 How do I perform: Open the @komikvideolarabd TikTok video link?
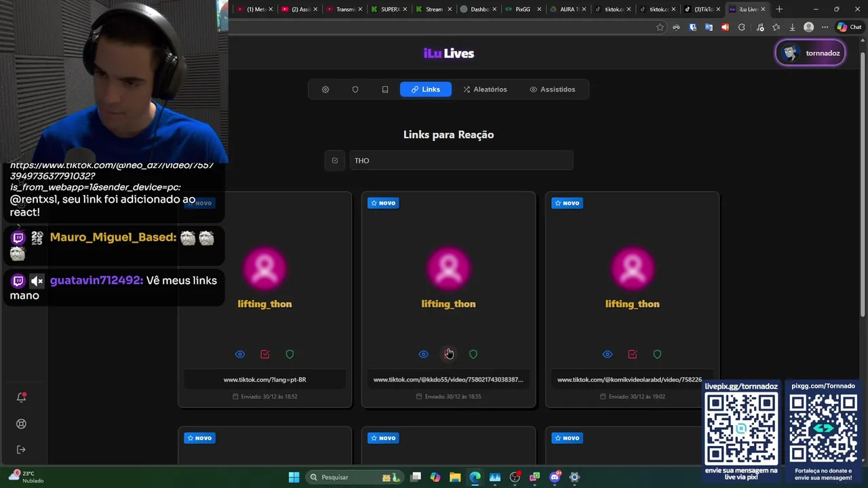[630, 380]
